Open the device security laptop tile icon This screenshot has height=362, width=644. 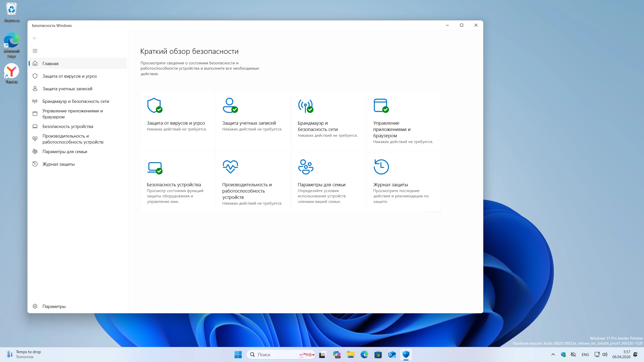pyautogui.click(x=154, y=167)
